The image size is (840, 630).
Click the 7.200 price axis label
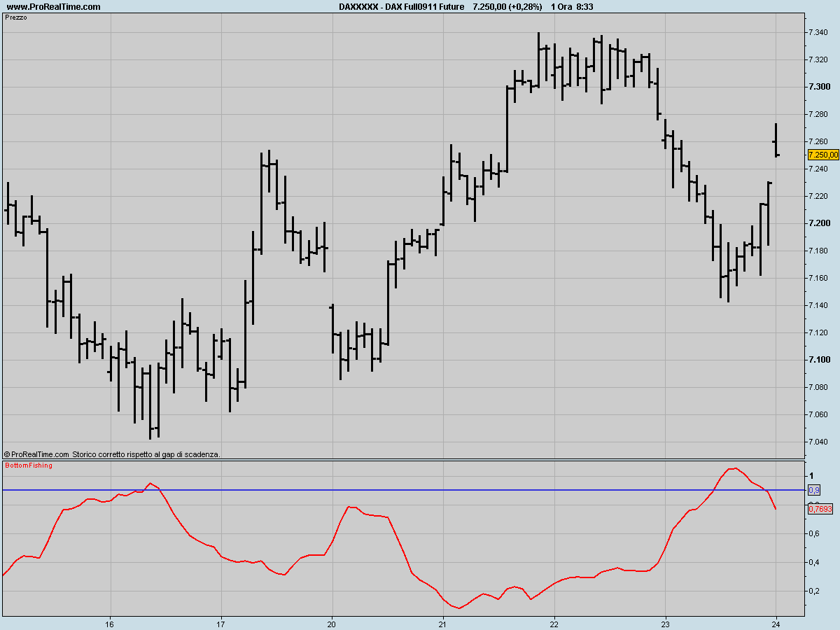[x=818, y=223]
